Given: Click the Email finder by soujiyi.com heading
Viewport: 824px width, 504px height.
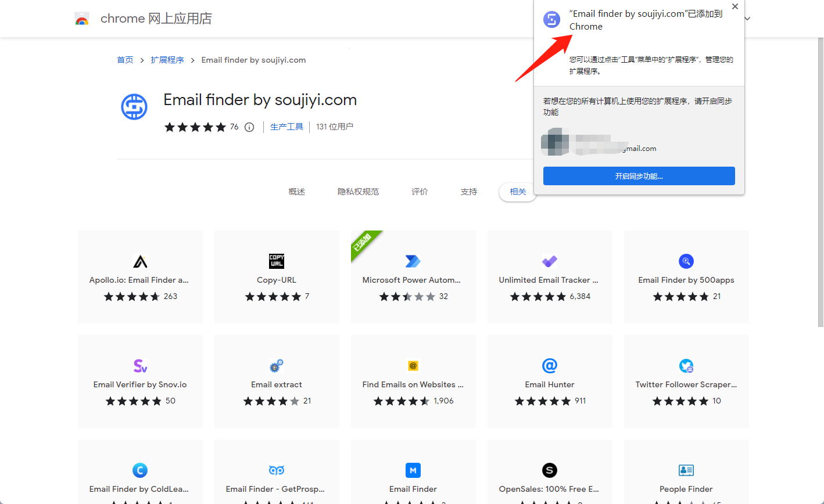Looking at the screenshot, I should (260, 100).
